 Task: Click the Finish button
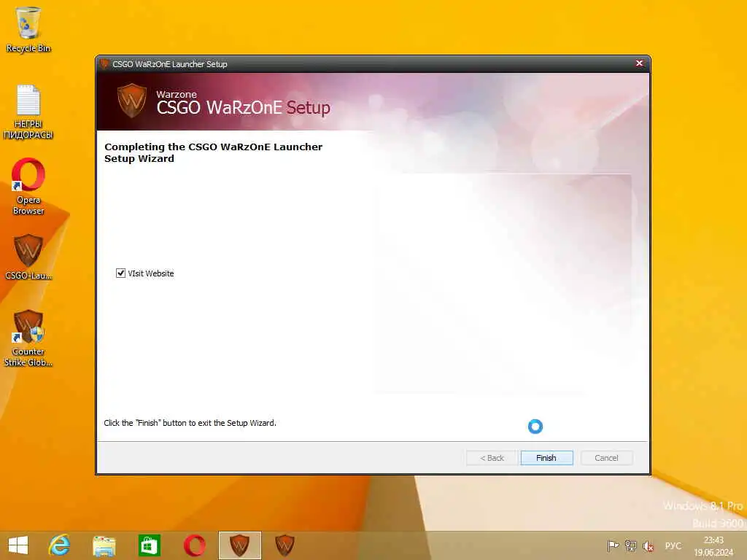[546, 458]
